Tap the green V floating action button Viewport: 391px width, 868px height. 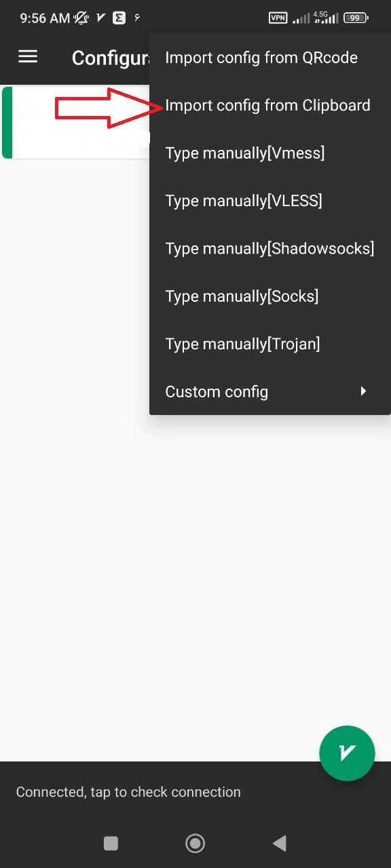click(347, 753)
